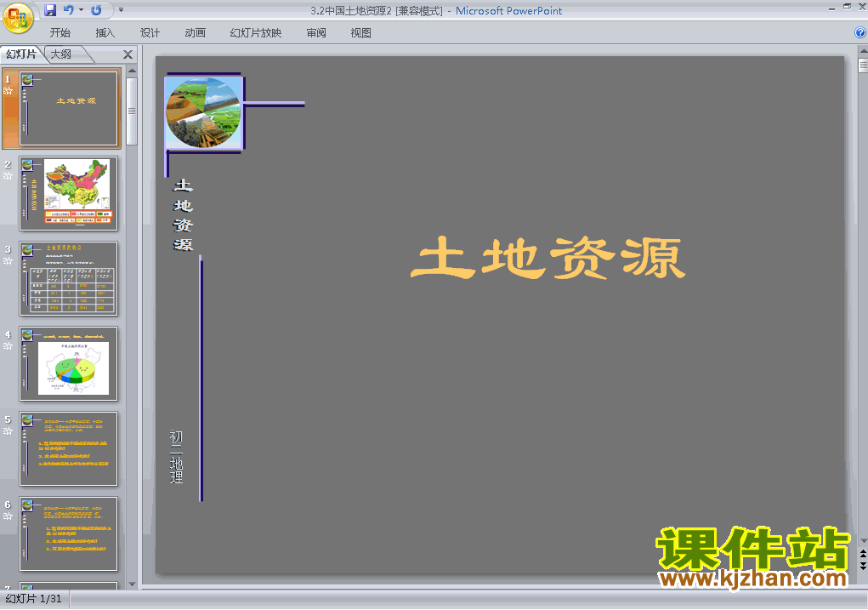Open the 开始 ribbon tab
868x610 pixels.
coord(60,32)
